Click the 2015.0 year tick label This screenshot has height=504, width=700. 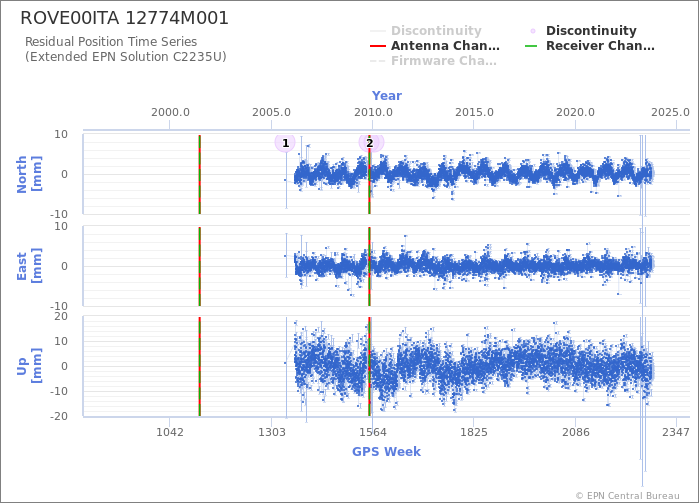(x=474, y=112)
